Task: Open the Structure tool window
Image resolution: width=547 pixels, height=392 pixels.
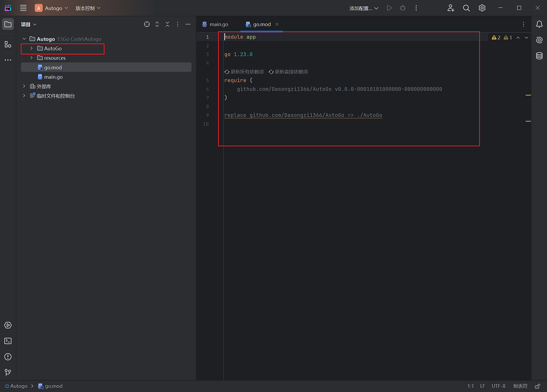Action: pyautogui.click(x=8, y=44)
